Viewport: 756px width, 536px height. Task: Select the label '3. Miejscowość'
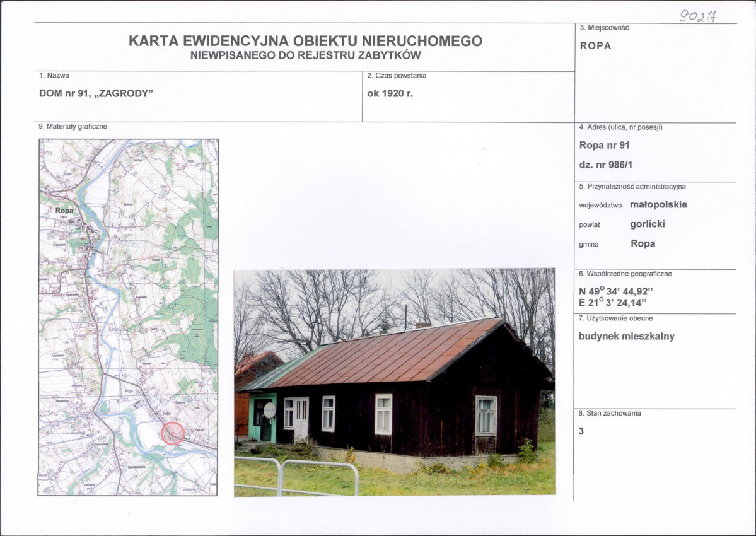coord(604,28)
